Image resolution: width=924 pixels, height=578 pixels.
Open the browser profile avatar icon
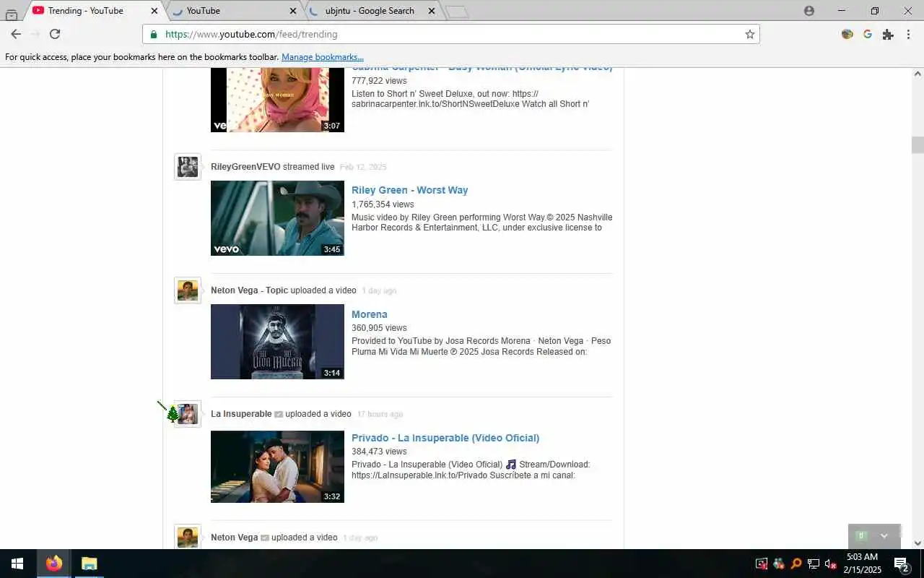(x=808, y=11)
